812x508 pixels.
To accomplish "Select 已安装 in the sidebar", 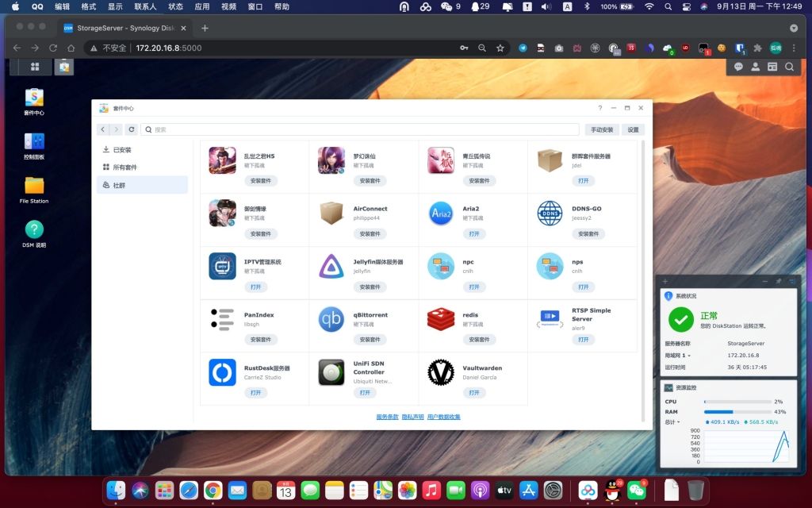I will (142, 150).
